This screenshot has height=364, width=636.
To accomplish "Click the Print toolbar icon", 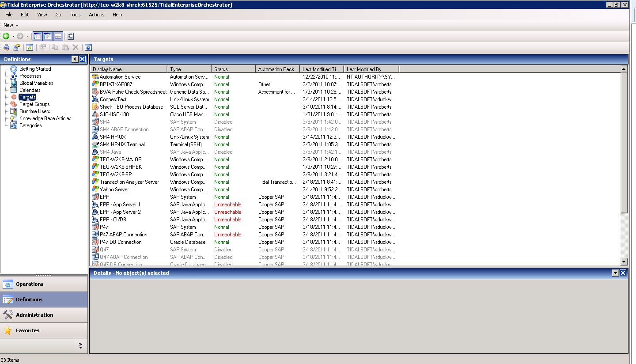I will (6, 48).
